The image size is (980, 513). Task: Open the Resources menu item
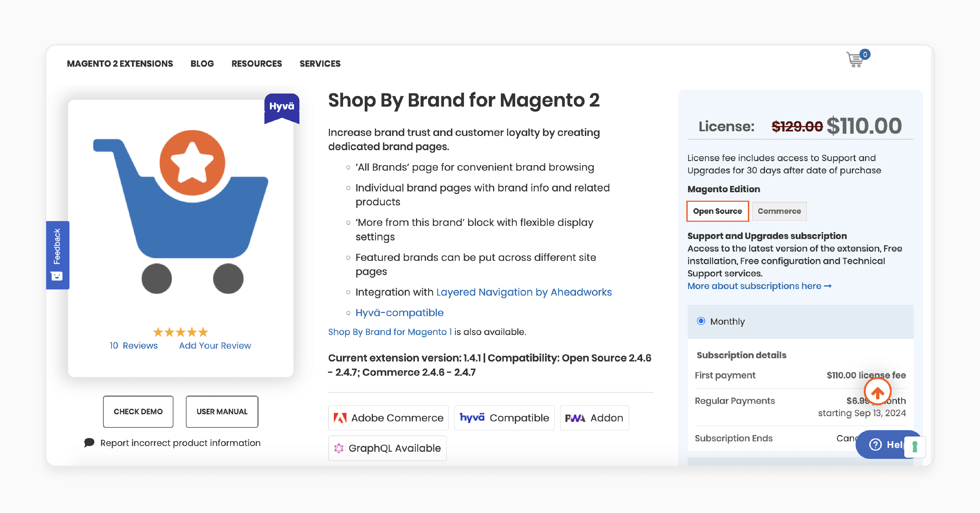[x=256, y=63]
